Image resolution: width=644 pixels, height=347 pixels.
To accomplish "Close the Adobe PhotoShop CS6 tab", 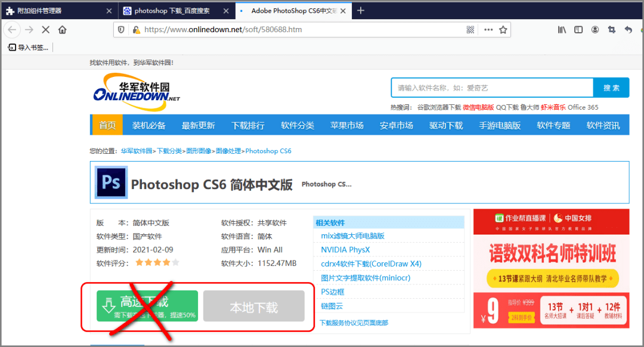I will 343,11.
